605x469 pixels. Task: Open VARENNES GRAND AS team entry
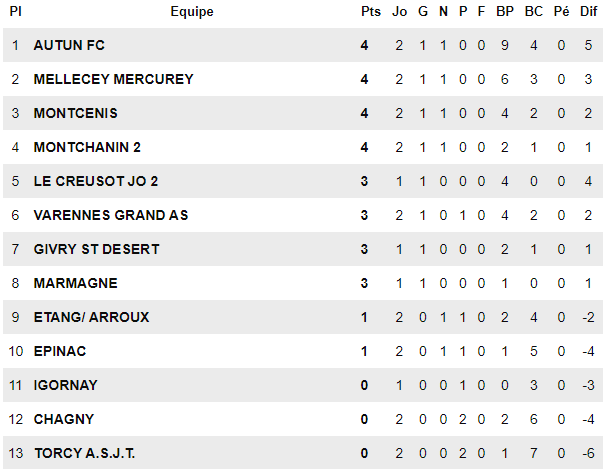(110, 215)
